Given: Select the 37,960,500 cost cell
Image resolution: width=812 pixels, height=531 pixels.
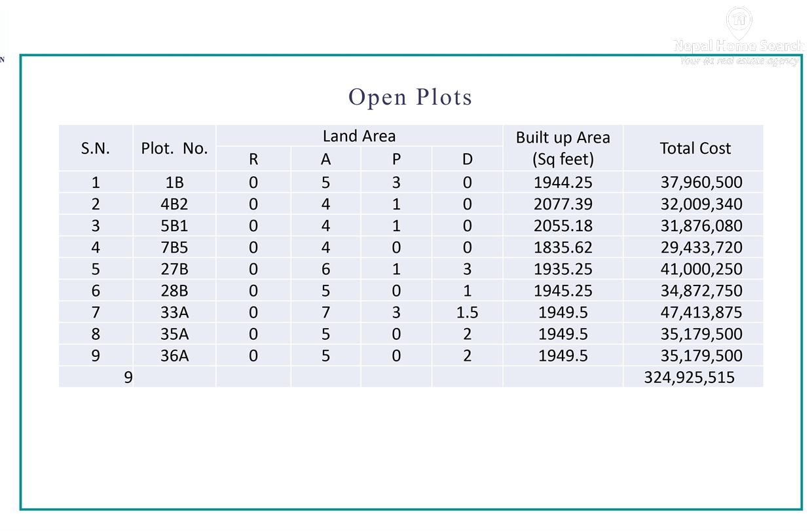Looking at the screenshot, I should coord(701,183).
